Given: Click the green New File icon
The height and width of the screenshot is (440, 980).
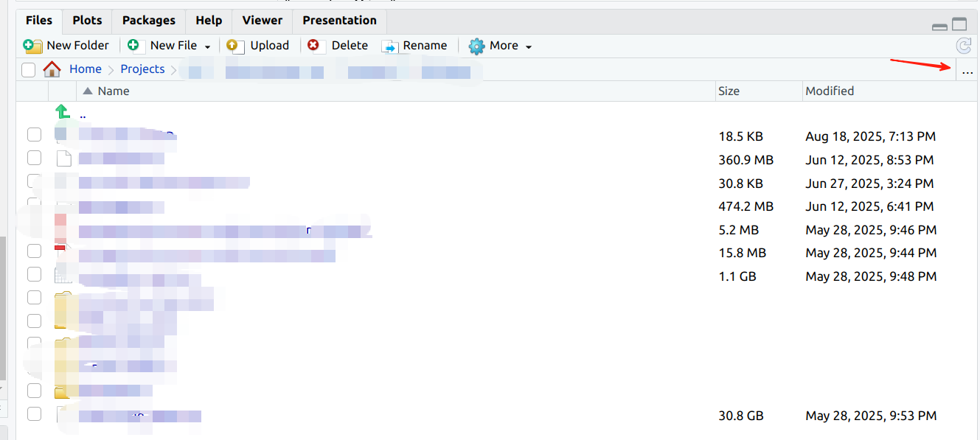Looking at the screenshot, I should pyautogui.click(x=134, y=46).
